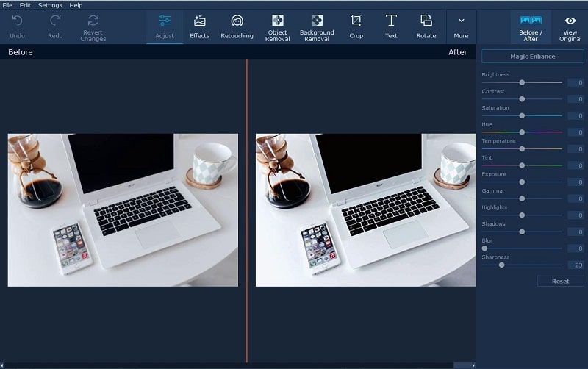The height and width of the screenshot is (369, 588).
Task: Open the Rotate tool
Action: click(426, 21)
